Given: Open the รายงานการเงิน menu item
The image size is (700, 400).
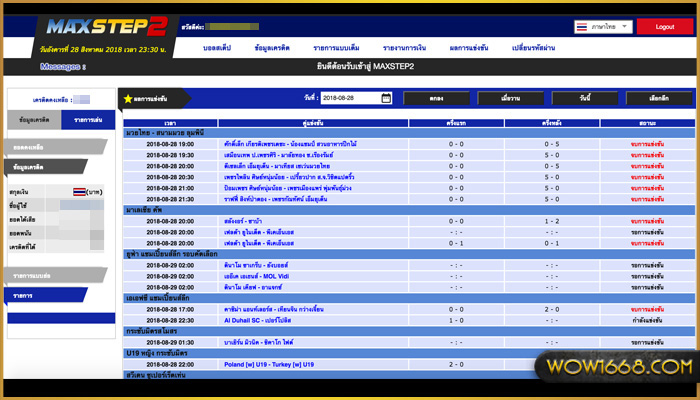Looking at the screenshot, I should 410,48.
